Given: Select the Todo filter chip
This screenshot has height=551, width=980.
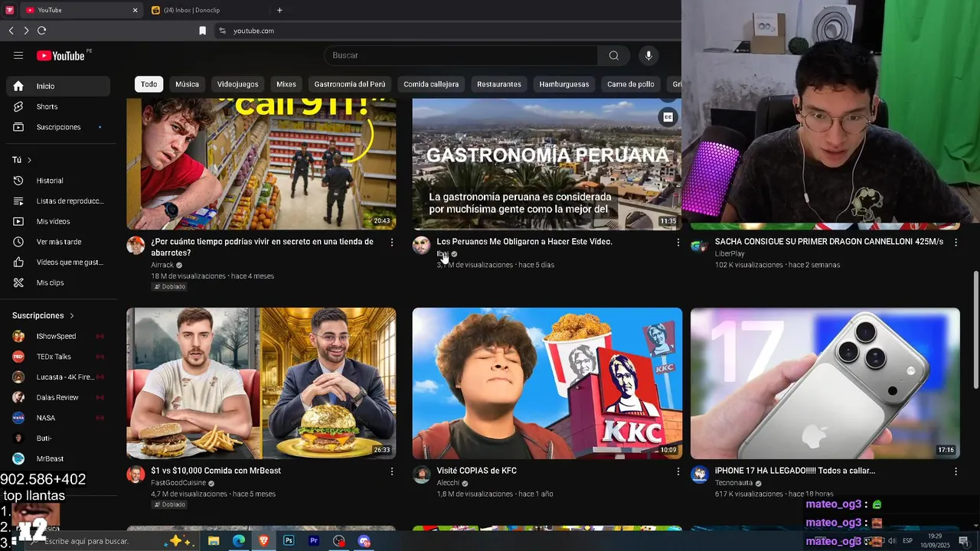Looking at the screenshot, I should [149, 84].
